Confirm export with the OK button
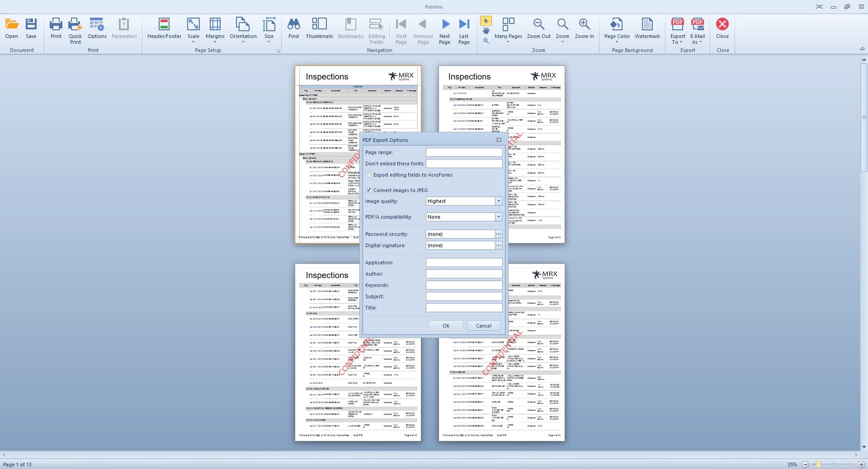This screenshot has width=868, height=469. (x=446, y=326)
